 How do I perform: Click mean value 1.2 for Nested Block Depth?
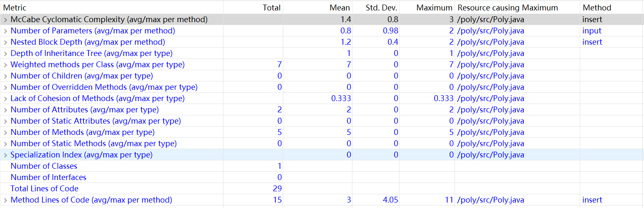coord(346,42)
